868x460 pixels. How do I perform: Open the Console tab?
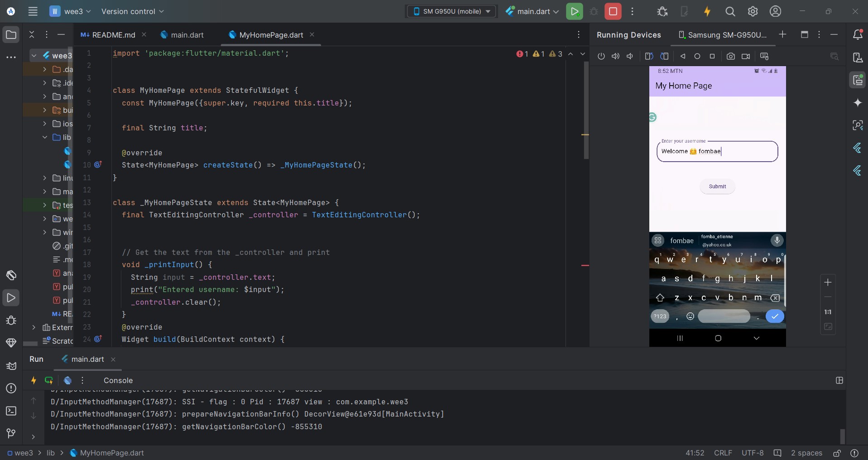tap(118, 380)
